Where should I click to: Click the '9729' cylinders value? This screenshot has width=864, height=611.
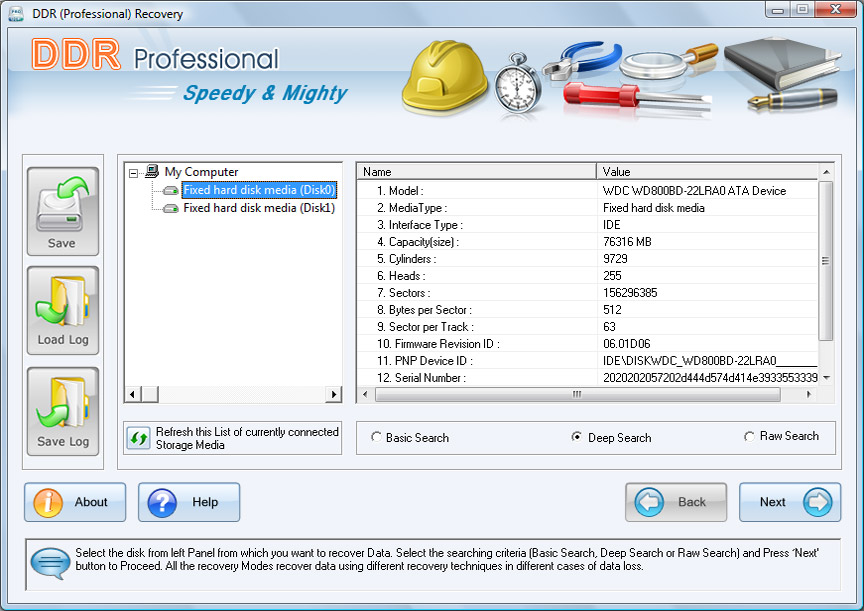[x=615, y=259]
